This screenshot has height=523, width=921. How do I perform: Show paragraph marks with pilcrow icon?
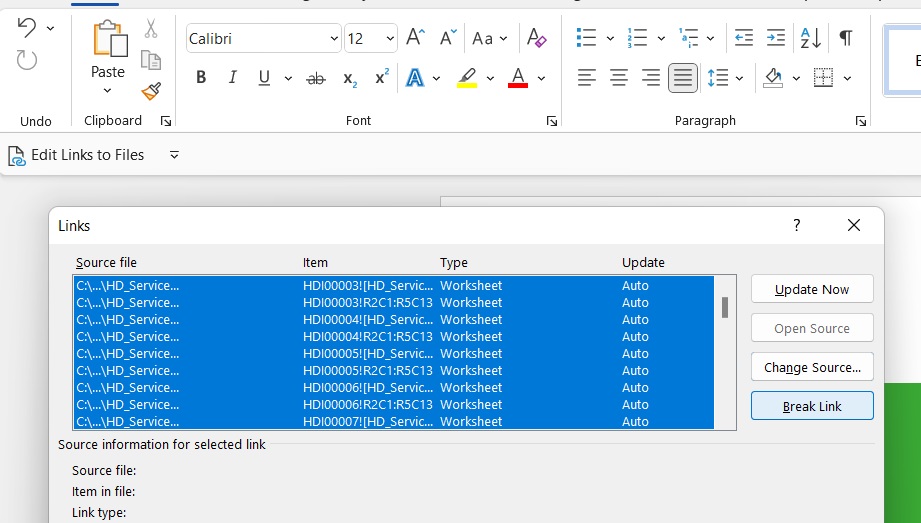[846, 38]
